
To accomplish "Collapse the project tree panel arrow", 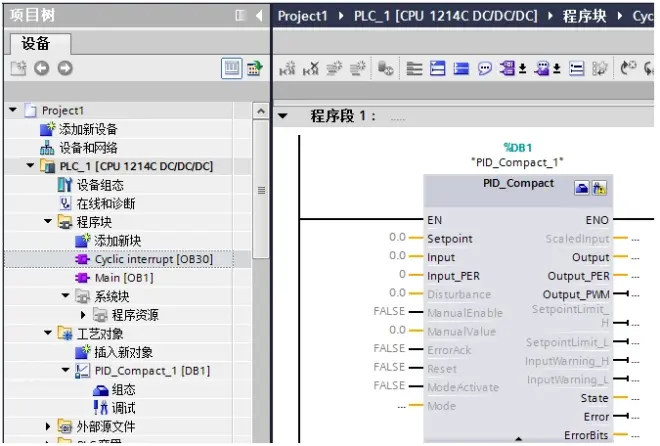I will 259,16.
